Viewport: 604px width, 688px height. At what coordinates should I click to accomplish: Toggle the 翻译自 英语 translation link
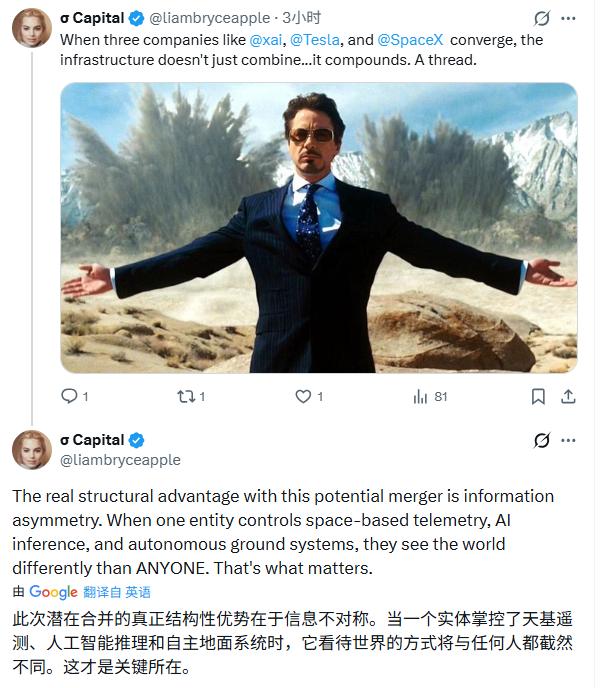click(x=117, y=592)
